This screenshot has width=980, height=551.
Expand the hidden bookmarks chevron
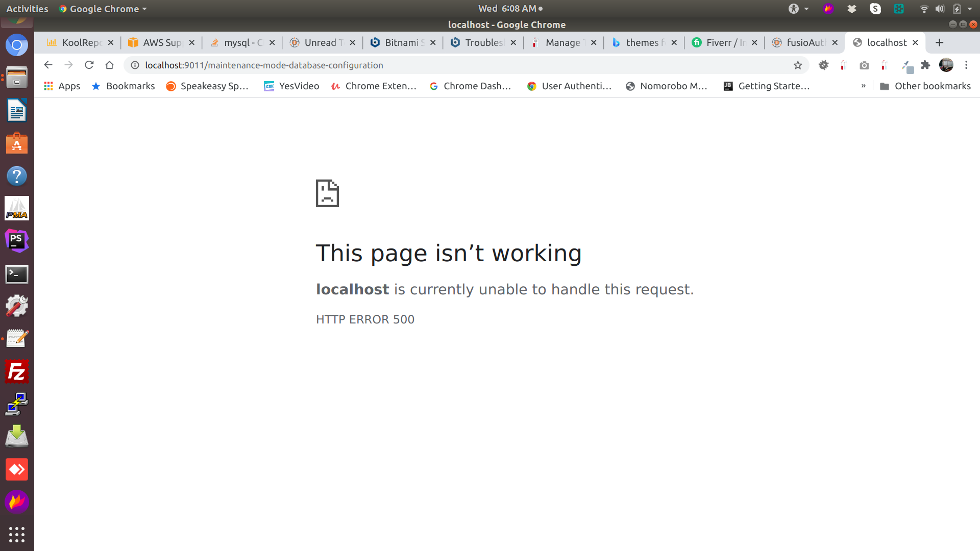pos(864,86)
